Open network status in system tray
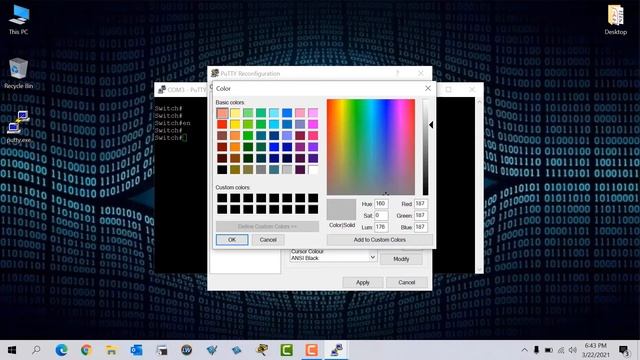 [561, 350]
